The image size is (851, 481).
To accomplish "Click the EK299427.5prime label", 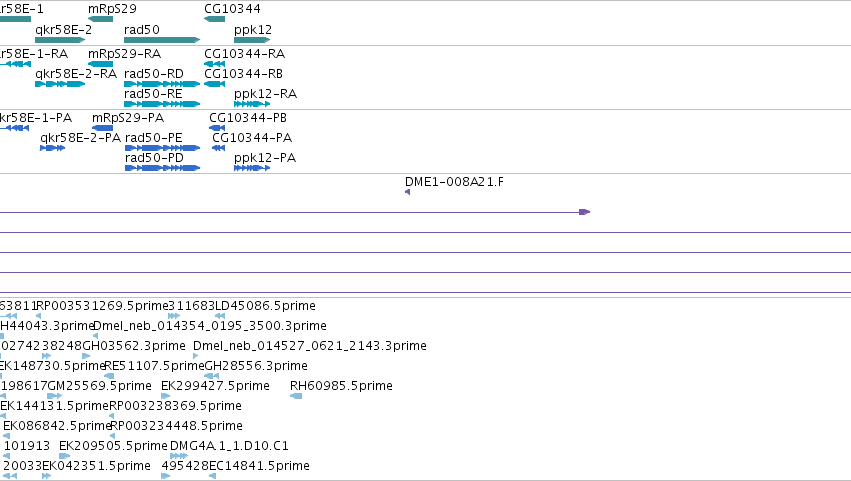I will tap(215, 386).
